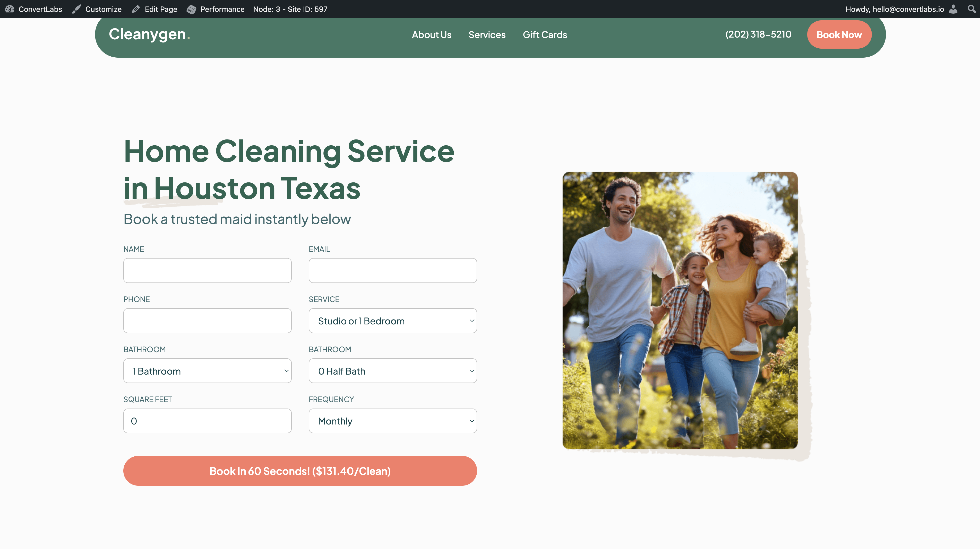This screenshot has height=549, width=980.
Task: Focus the Name input field
Action: [207, 270]
